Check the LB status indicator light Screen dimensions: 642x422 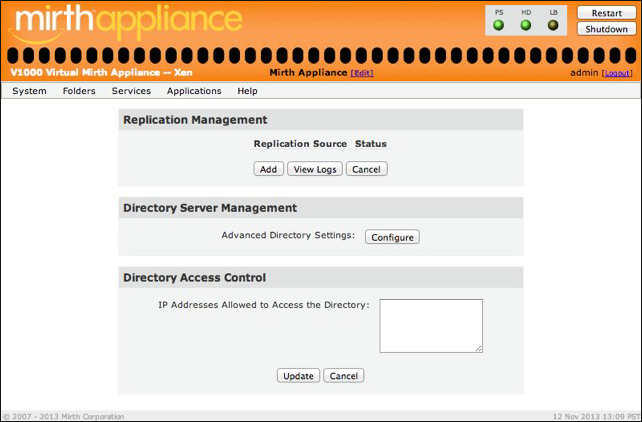(553, 25)
